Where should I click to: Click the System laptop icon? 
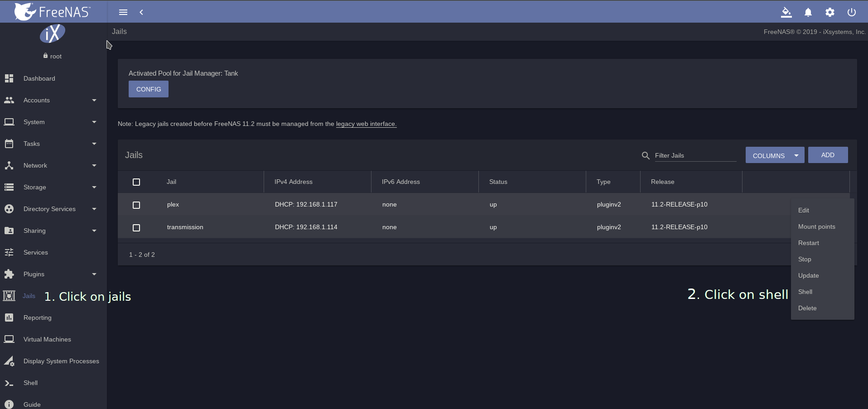[9, 122]
